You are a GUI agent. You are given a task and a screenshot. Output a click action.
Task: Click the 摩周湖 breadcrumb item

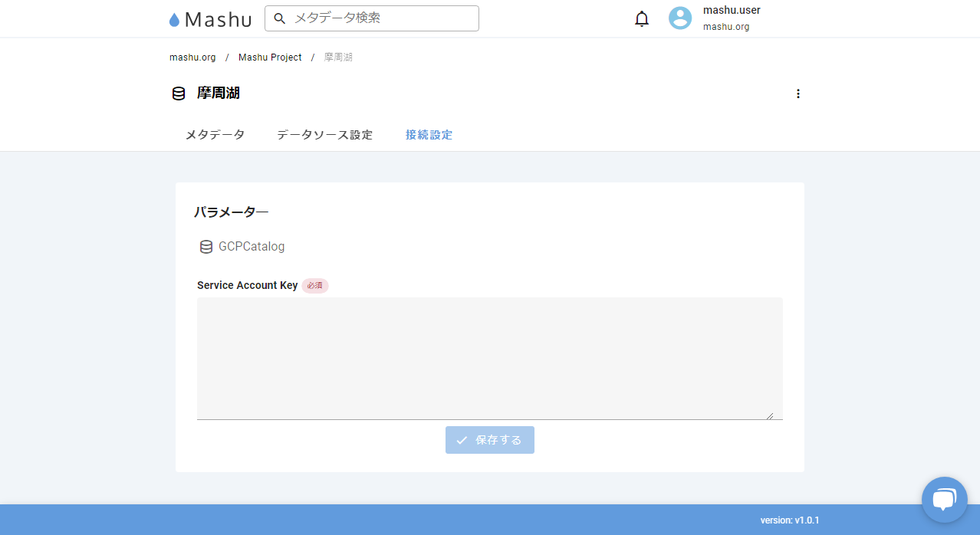coord(338,57)
